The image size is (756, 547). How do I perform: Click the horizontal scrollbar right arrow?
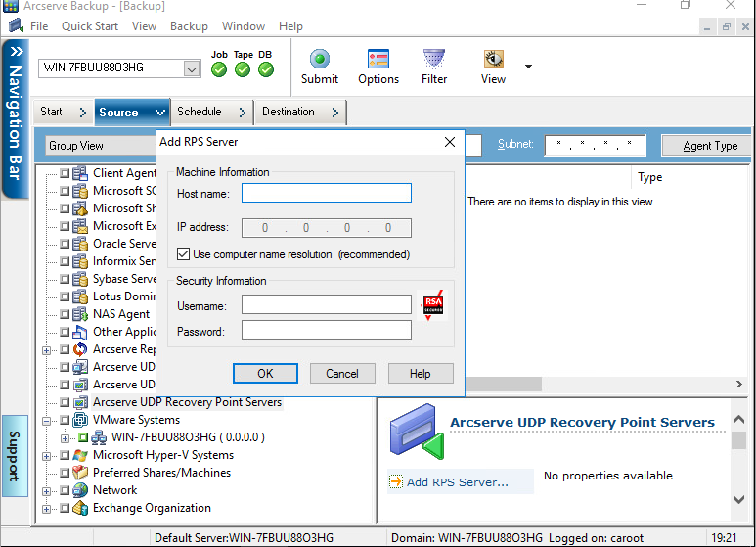[738, 384]
